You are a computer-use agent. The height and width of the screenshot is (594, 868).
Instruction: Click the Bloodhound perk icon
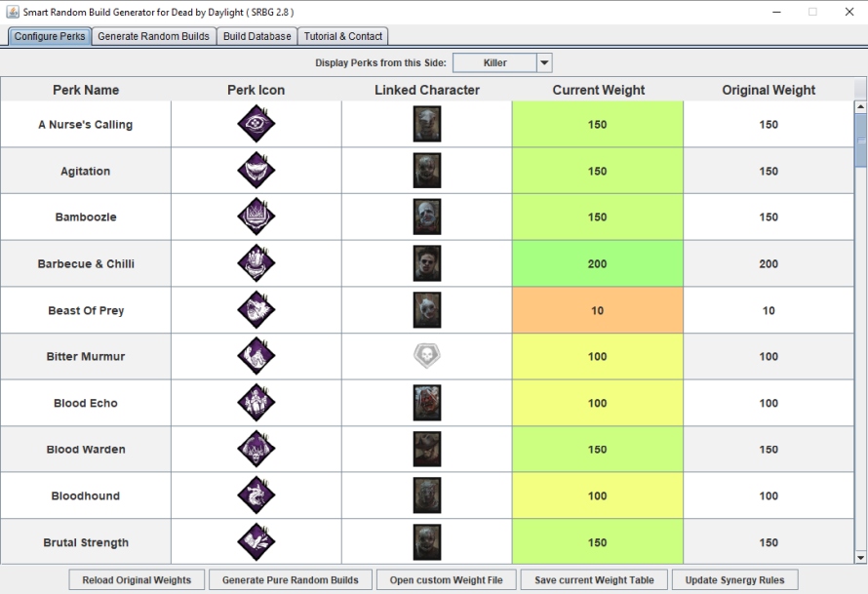(256, 495)
